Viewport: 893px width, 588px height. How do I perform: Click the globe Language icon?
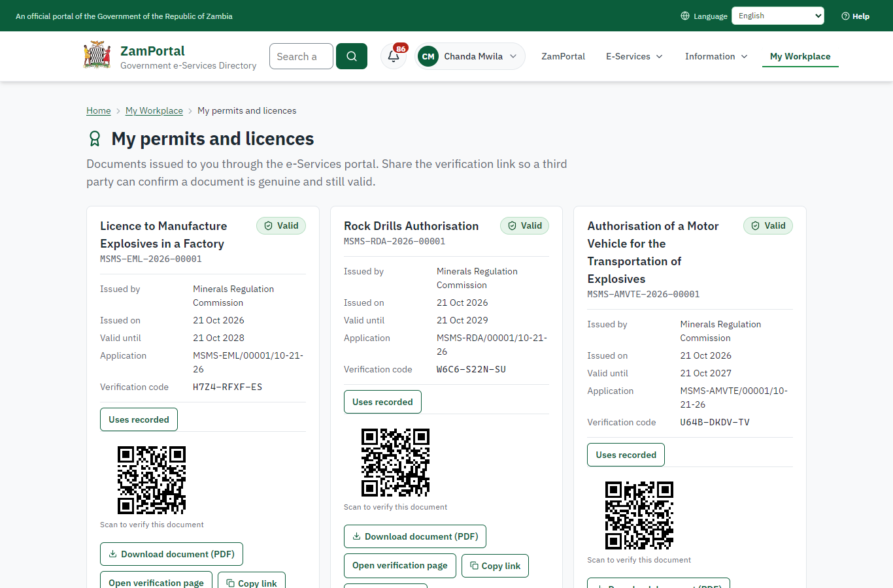click(x=685, y=16)
